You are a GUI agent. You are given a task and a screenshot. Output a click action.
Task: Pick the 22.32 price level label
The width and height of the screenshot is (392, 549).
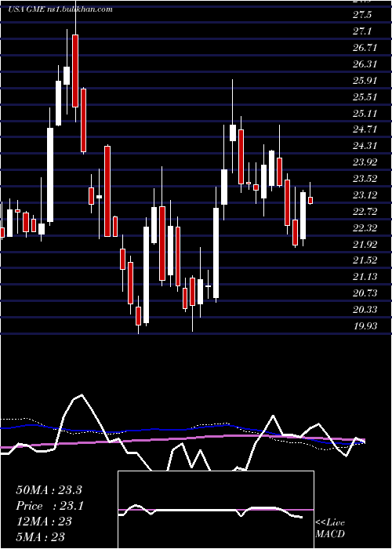pos(365,228)
